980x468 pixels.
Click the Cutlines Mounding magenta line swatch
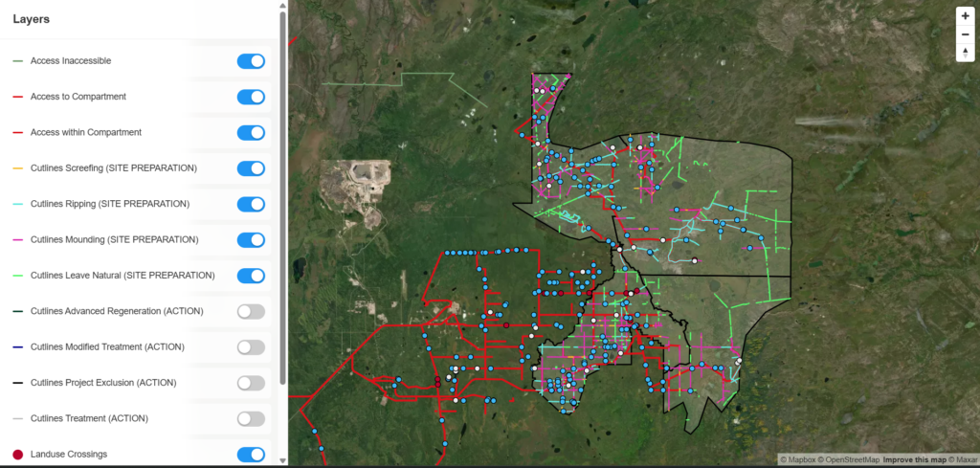(x=17, y=240)
